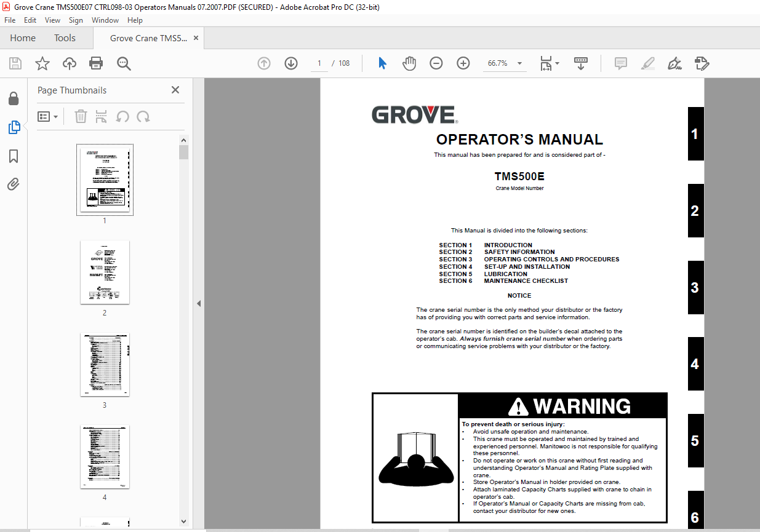
Task: Toggle the Page Thumbnails sidebar icon
Action: (14, 127)
